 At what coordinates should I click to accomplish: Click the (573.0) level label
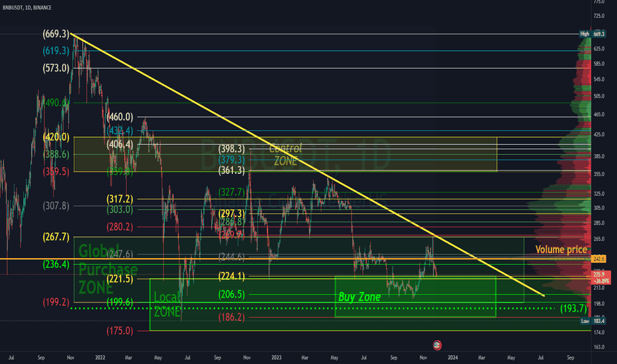click(x=56, y=68)
